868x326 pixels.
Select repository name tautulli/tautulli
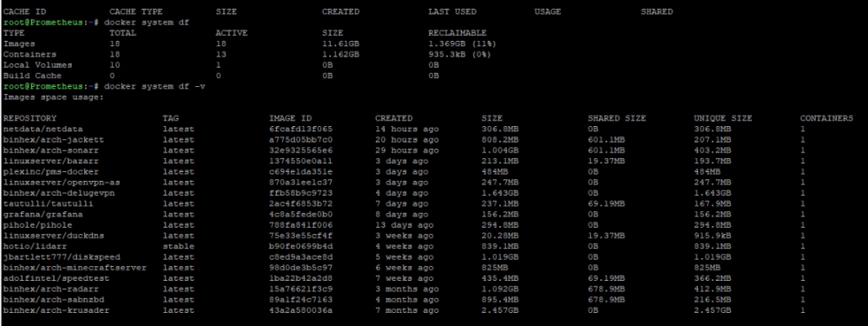(48, 204)
